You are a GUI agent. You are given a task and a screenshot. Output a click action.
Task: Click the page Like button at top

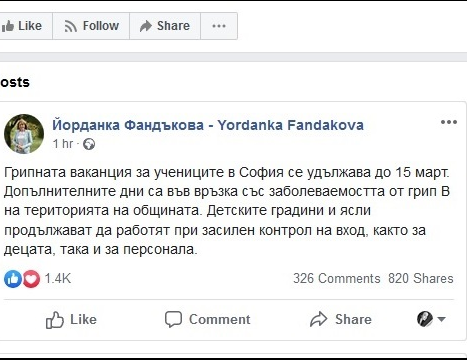point(25,26)
